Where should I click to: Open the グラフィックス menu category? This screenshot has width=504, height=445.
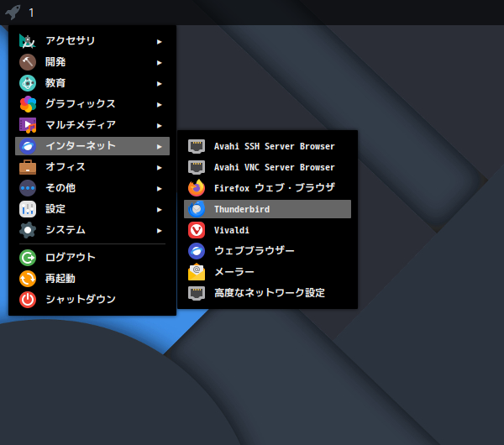point(92,104)
